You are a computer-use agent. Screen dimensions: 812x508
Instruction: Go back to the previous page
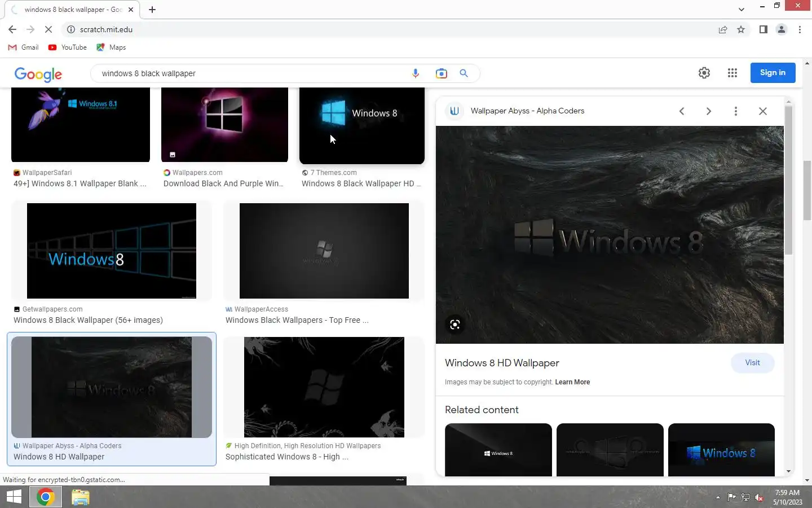(x=12, y=29)
